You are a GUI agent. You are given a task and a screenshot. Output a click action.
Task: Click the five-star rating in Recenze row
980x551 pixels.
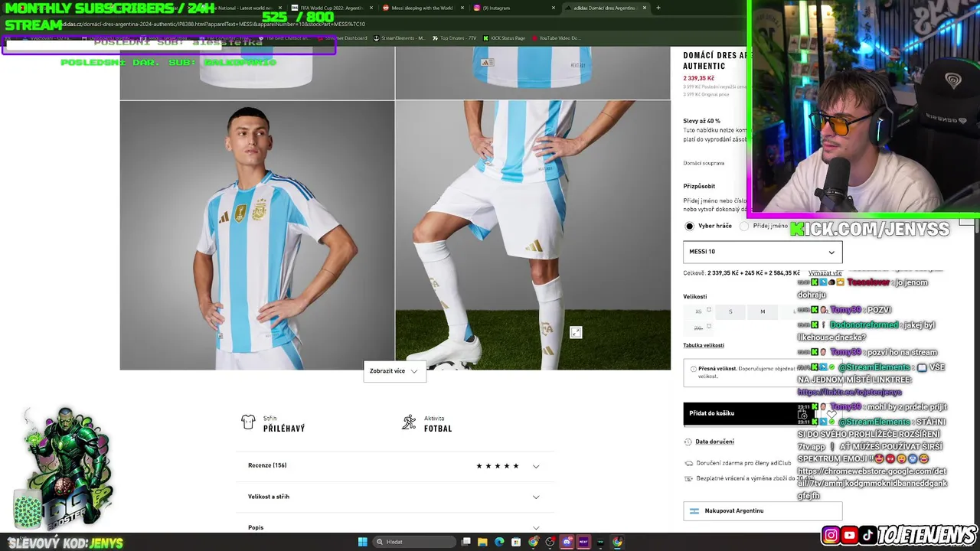[x=498, y=466]
